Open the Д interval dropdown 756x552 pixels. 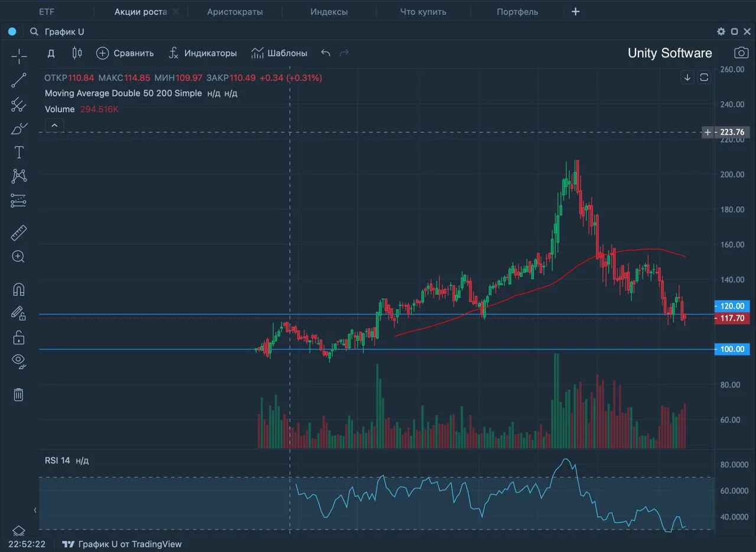point(51,53)
